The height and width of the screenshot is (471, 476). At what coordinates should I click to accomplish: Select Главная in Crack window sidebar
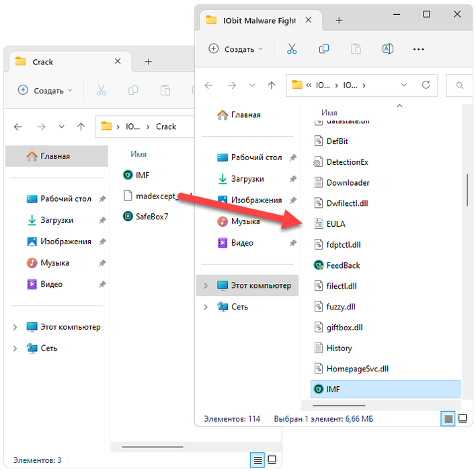pyautogui.click(x=56, y=156)
